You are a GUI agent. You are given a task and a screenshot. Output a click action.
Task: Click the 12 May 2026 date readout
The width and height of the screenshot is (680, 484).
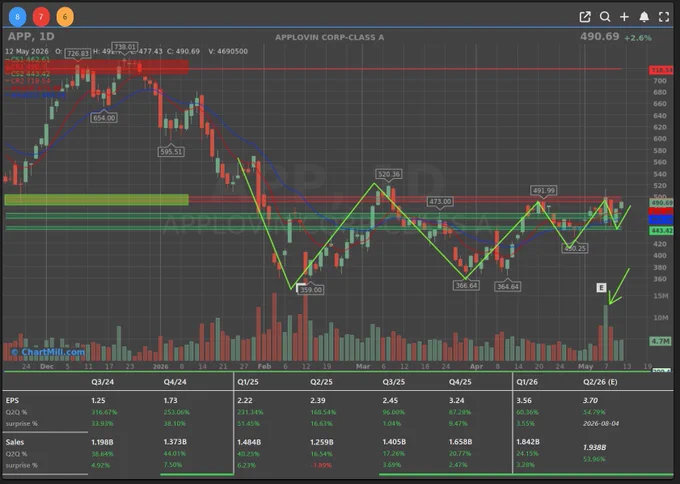27,51
